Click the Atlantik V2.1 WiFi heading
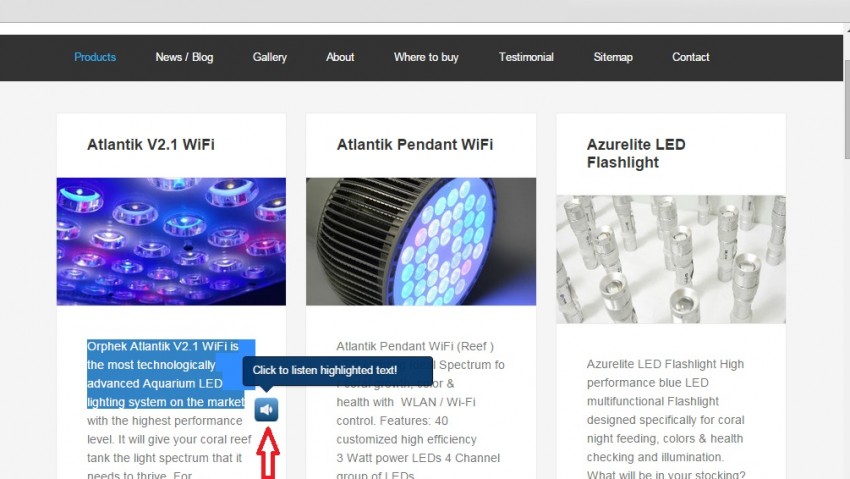 point(151,145)
